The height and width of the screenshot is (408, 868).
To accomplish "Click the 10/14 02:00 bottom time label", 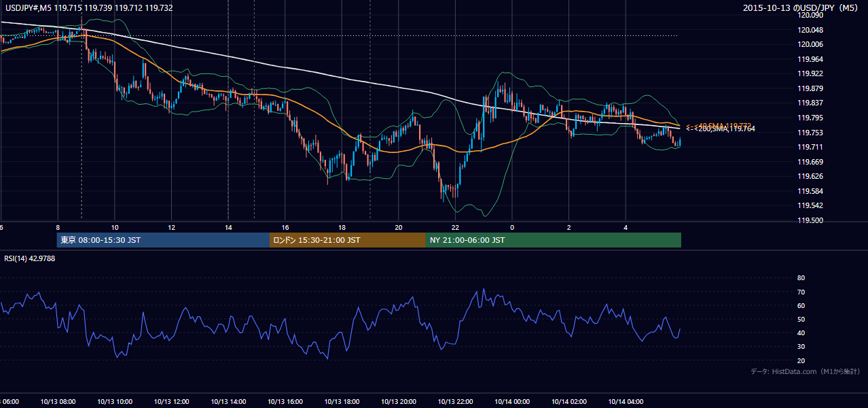I will 568,402.
